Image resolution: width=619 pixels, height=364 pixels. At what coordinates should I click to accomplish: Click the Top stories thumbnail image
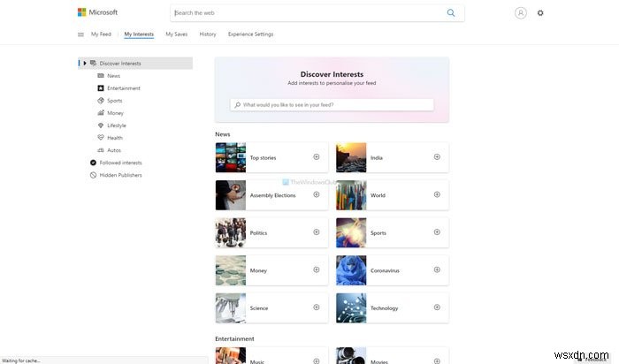[x=231, y=157]
